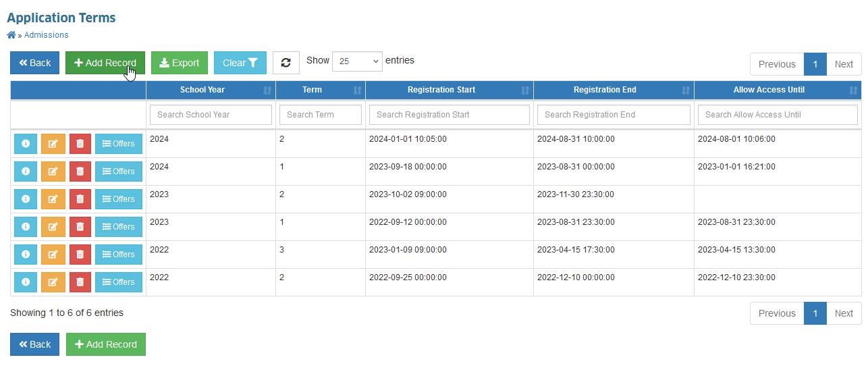
Task: Clear the applied filters
Action: point(240,63)
